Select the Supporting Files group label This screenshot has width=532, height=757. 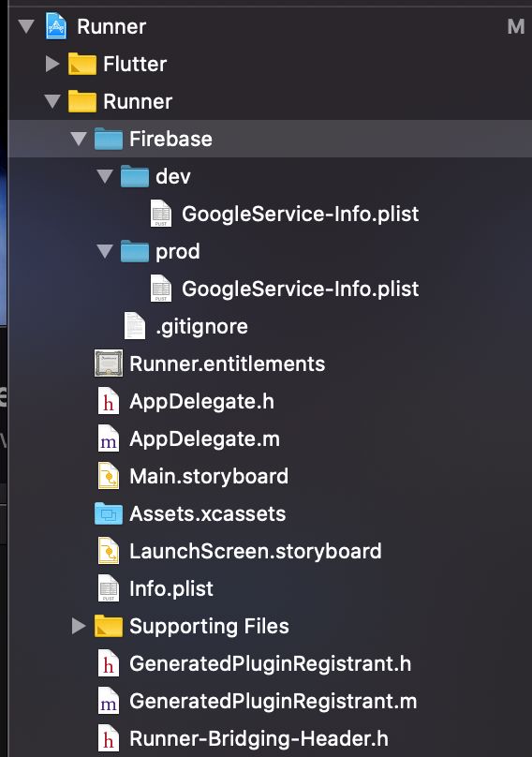tap(209, 627)
